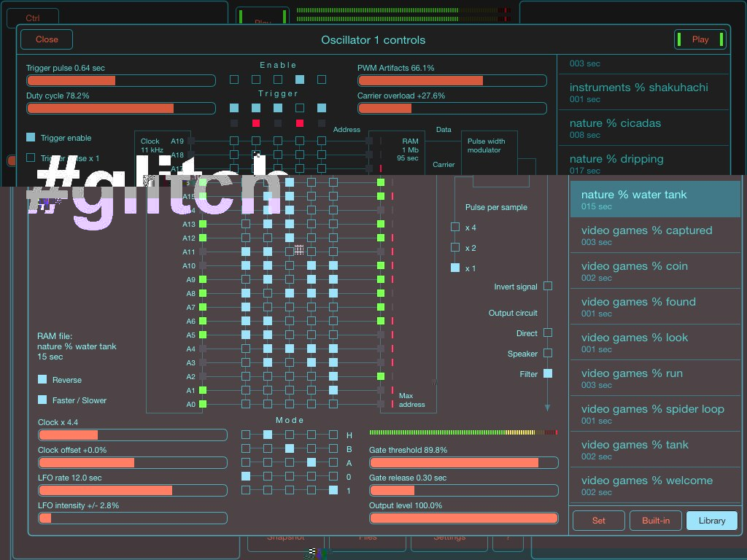Load 'video games % spider loop' sample
The width and height of the screenshot is (747, 560).
pos(655,414)
